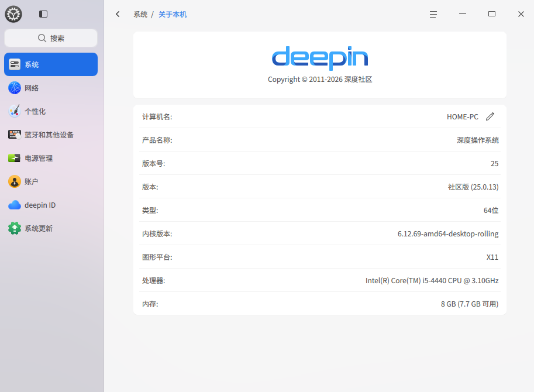Go back with the back arrow
Image resolution: width=534 pixels, height=392 pixels.
(118, 14)
